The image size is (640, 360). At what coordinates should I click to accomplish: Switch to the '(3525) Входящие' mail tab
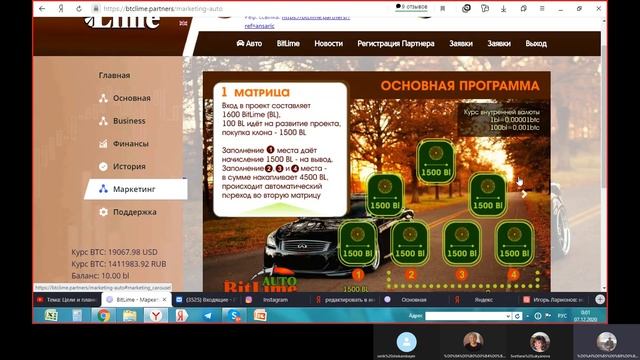coord(206,300)
